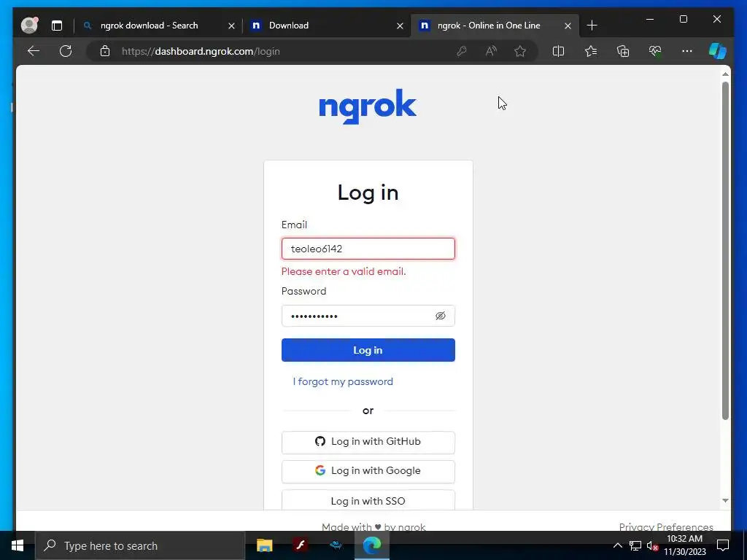The image size is (747, 560).
Task: Toggle password visibility eye icon
Action: point(440,316)
